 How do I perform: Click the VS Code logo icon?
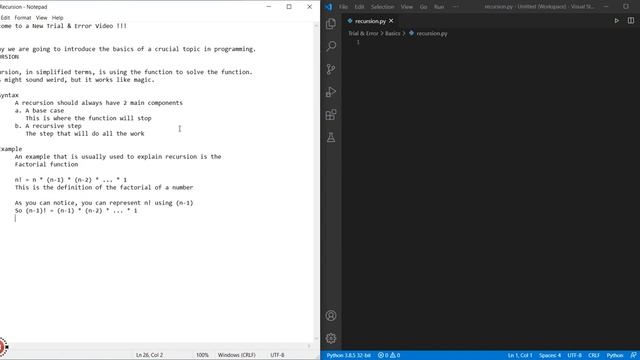pyautogui.click(x=329, y=7)
